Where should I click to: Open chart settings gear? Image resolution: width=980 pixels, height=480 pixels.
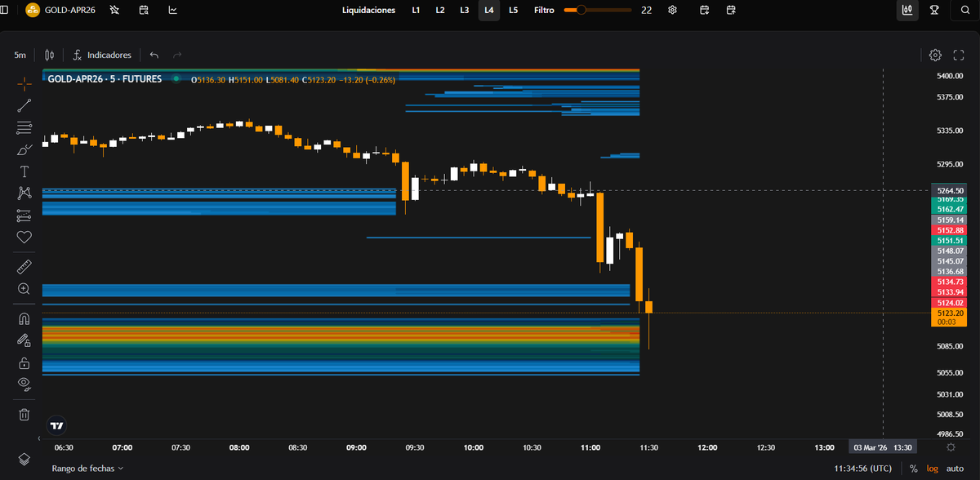point(935,56)
